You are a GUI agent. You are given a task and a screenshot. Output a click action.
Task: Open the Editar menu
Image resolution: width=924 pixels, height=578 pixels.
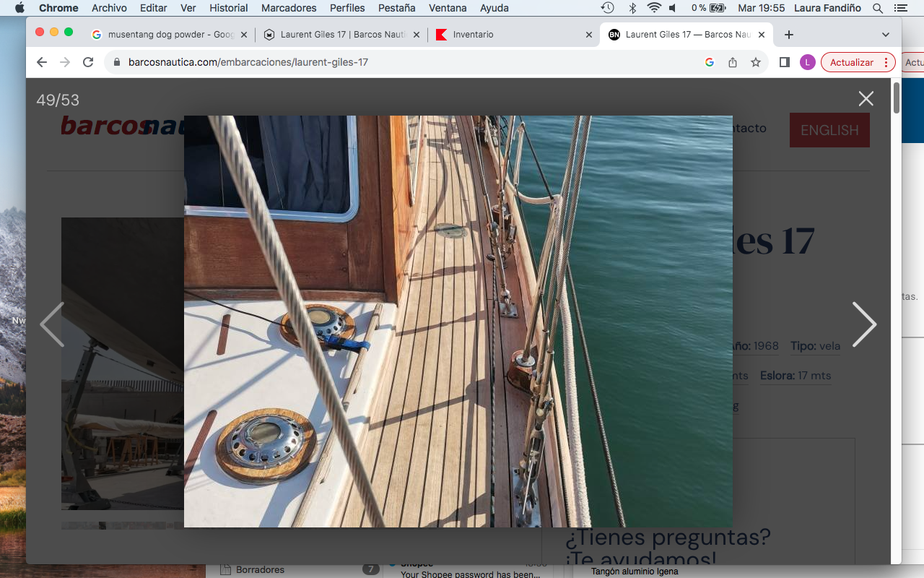[x=153, y=8]
